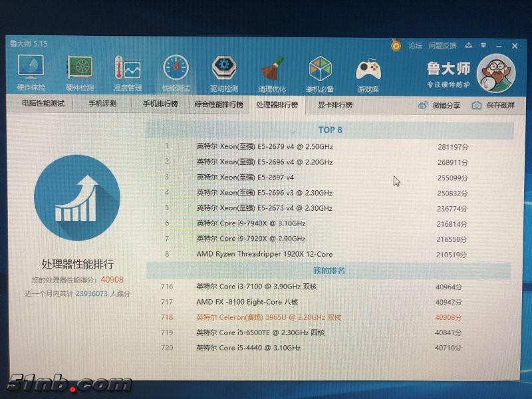Click the 处理器性能排行 heading text
Viewport: 532px width, 399px height.
pyautogui.click(x=77, y=264)
